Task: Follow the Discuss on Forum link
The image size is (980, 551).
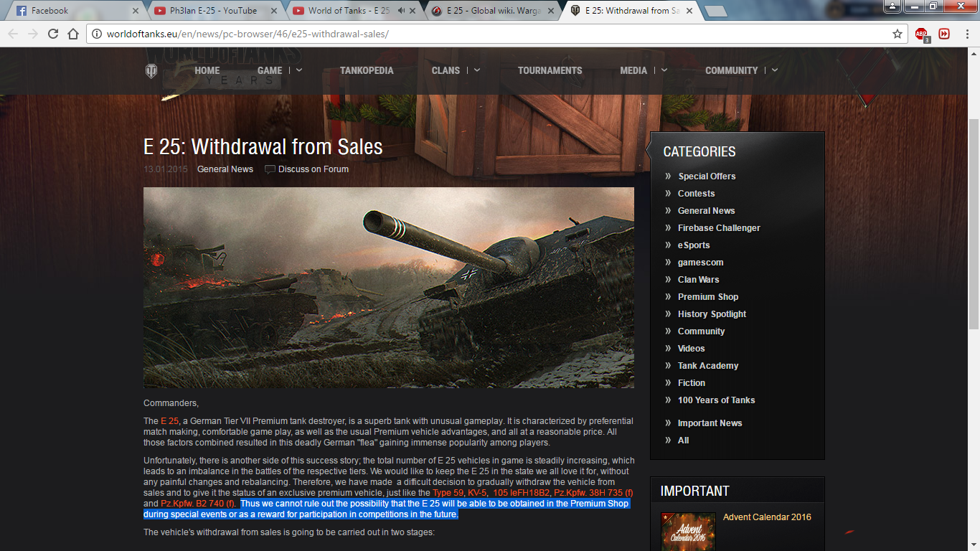Action: pyautogui.click(x=314, y=169)
